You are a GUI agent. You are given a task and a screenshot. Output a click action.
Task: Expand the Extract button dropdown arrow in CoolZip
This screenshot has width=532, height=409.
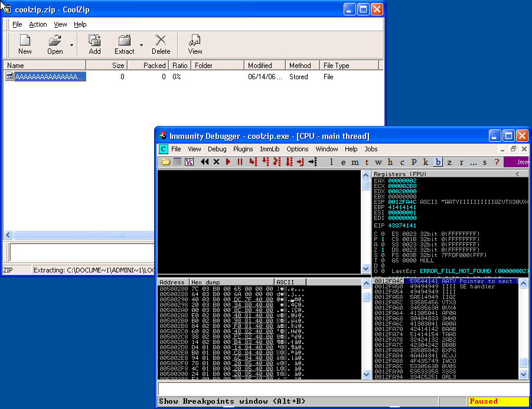141,45
